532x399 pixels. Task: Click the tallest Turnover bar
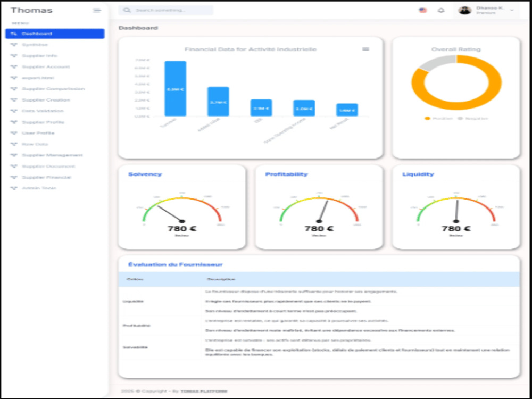coord(176,89)
